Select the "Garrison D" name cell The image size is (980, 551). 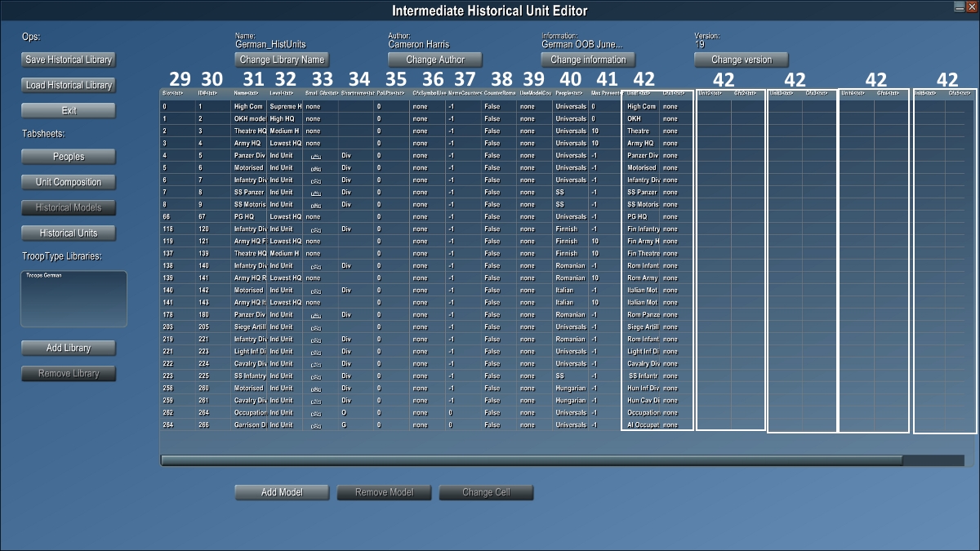click(x=249, y=425)
